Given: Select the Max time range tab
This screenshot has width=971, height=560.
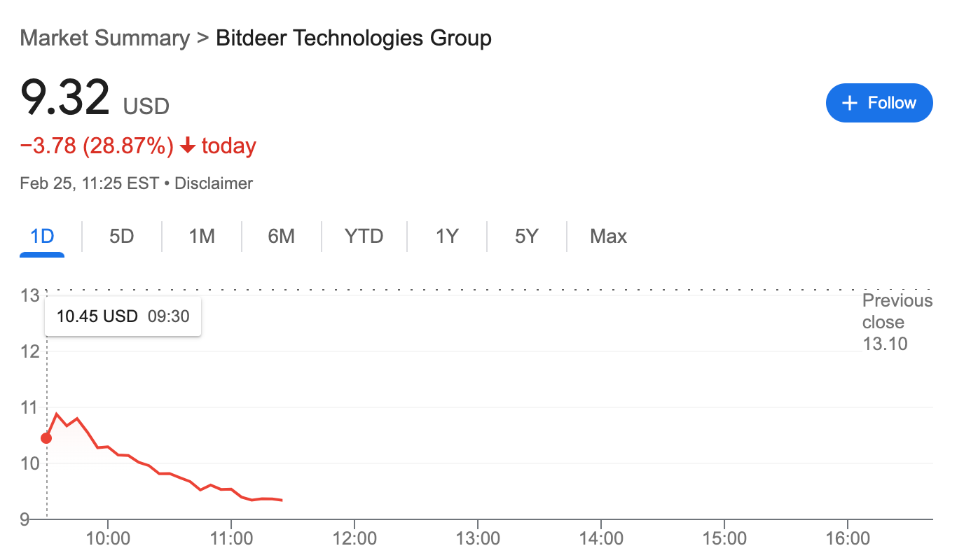Looking at the screenshot, I should 608,237.
